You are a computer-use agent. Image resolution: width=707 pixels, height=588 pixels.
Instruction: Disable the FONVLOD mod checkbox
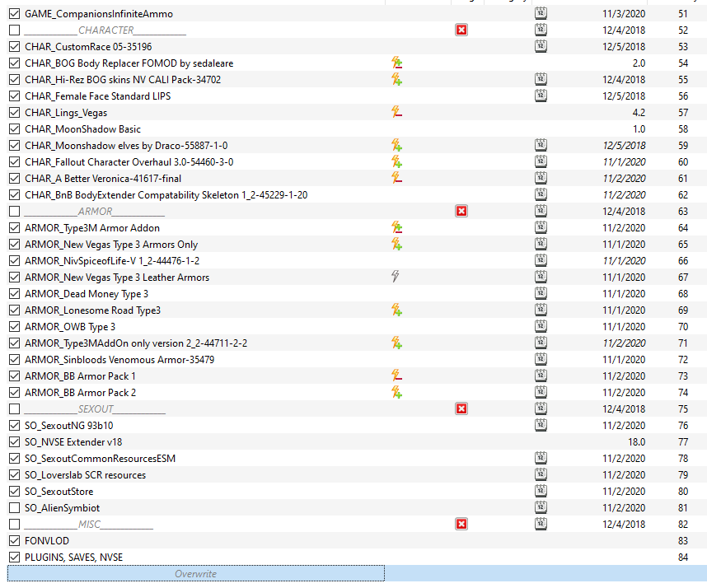(x=15, y=541)
